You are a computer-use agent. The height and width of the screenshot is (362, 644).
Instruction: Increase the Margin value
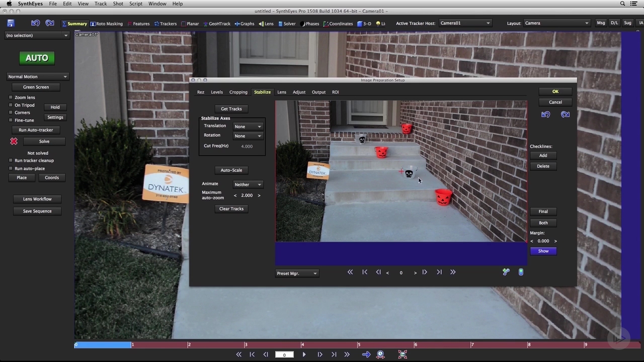(555, 241)
